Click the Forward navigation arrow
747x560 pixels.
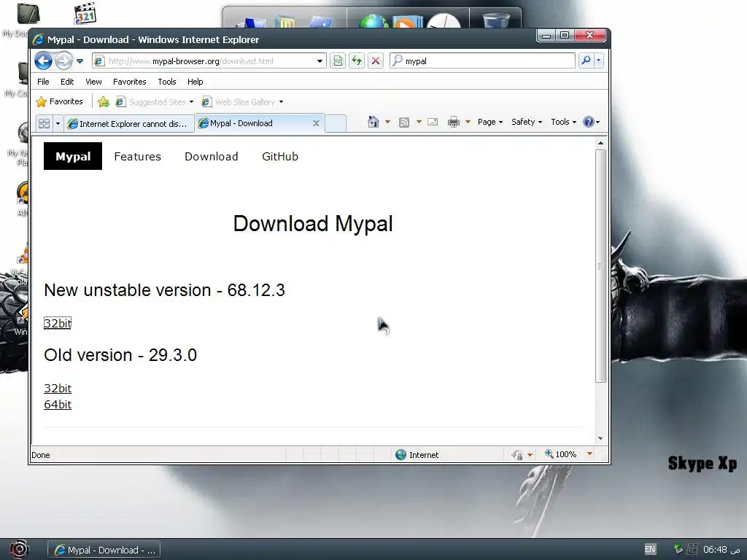tap(63, 61)
